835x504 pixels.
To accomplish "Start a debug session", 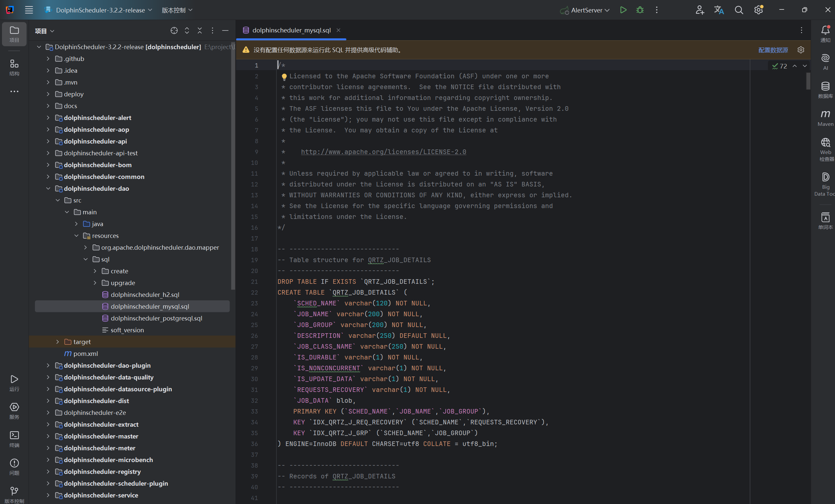I will 640,10.
